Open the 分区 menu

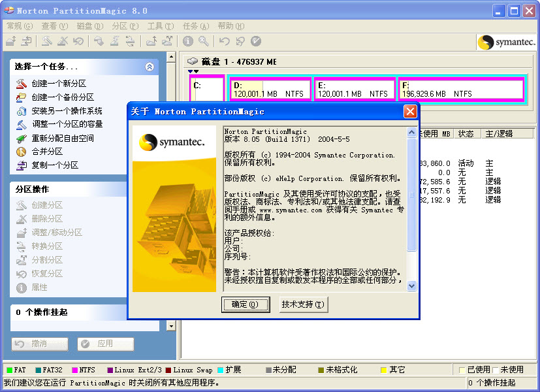[125, 26]
